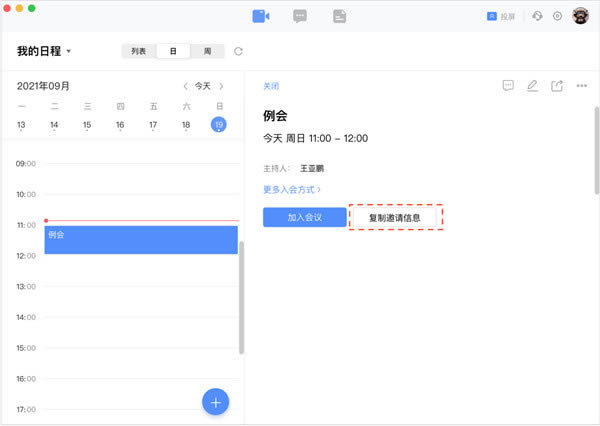
Task: Select 日 day view
Action: (173, 51)
